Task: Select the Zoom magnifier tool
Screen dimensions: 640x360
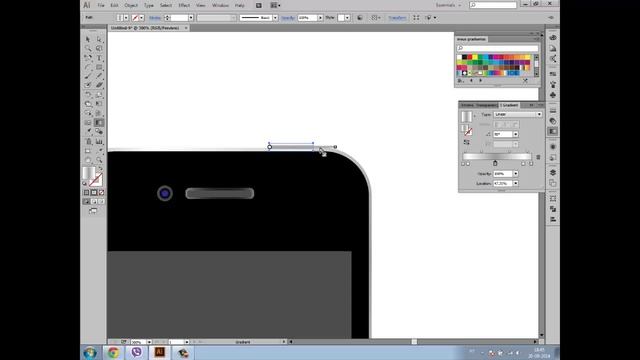Action: click(x=99, y=160)
